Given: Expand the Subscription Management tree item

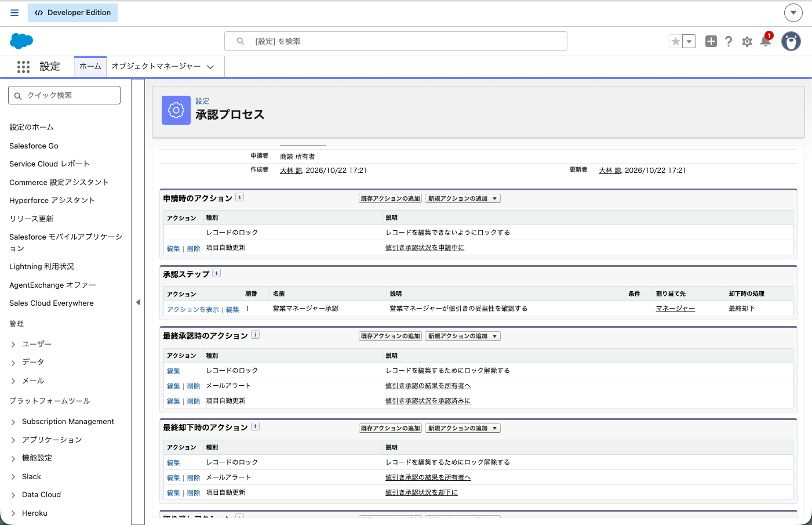Looking at the screenshot, I should click(13, 422).
